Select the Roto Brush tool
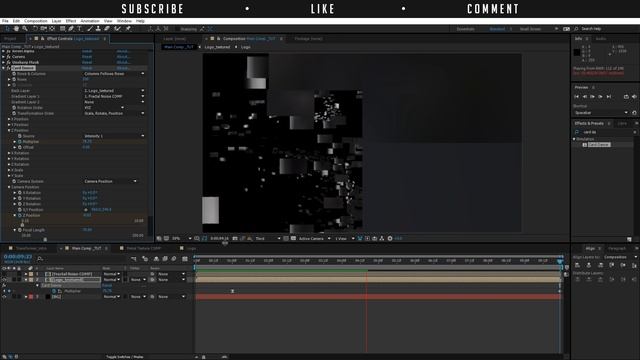Viewport: 640px width, 360px height. point(118,29)
